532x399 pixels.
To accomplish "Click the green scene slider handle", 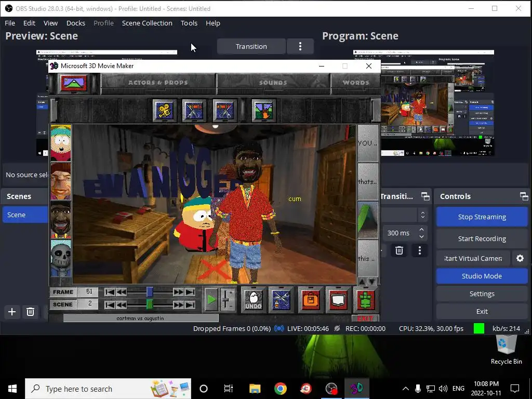I will click(x=150, y=304).
